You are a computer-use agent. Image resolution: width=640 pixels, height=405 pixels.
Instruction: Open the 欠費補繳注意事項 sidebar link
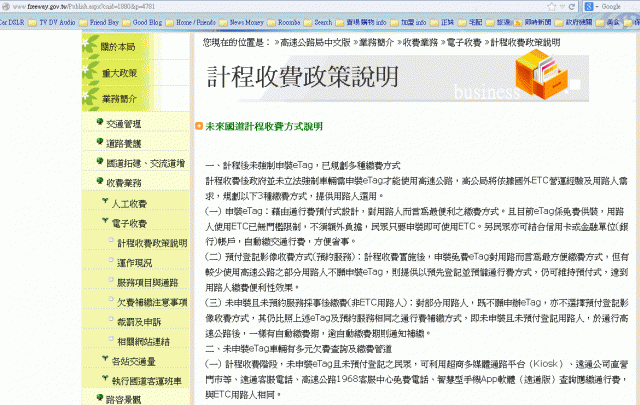[152, 302]
